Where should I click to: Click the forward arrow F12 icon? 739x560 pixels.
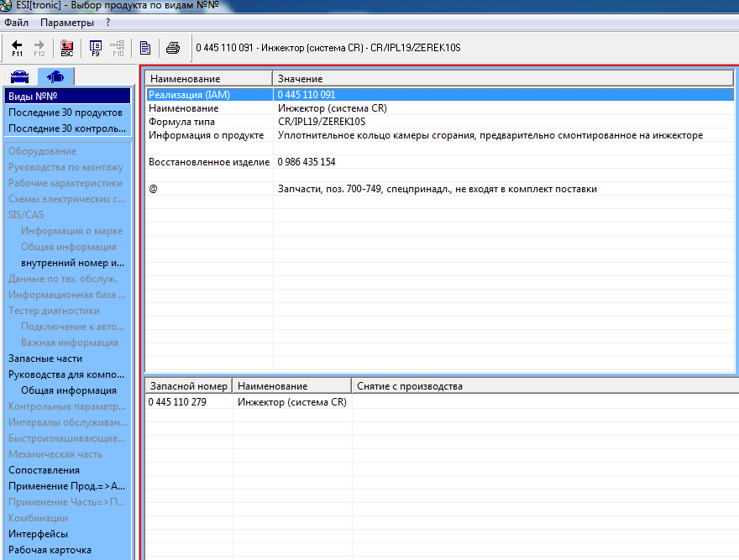click(x=39, y=47)
